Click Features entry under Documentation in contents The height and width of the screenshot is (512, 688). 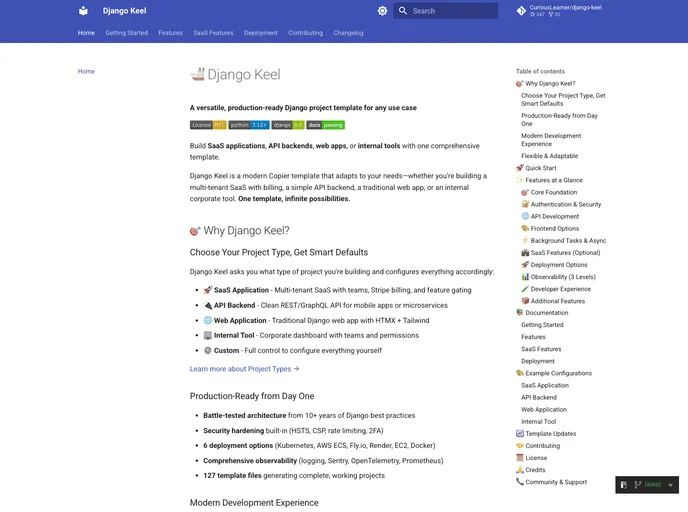(534, 337)
